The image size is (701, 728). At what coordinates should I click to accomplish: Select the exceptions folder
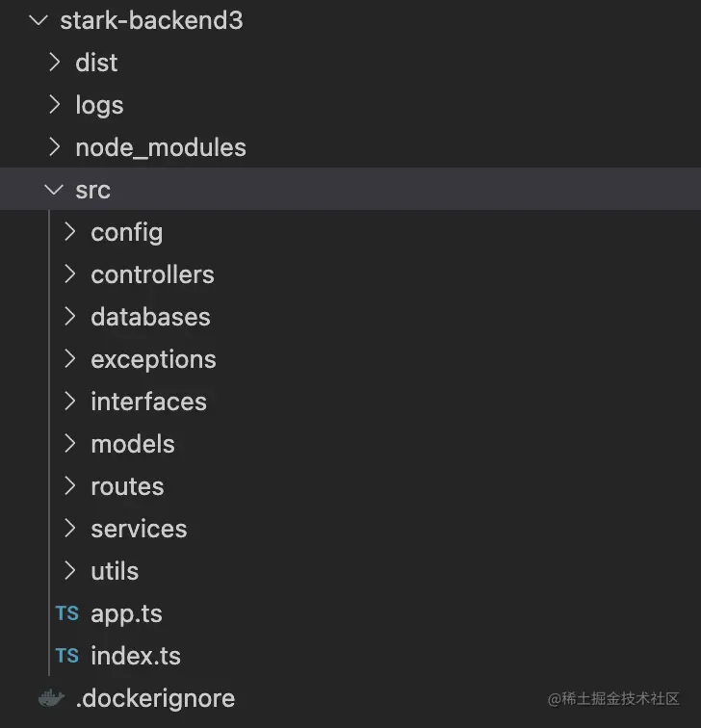[153, 359]
